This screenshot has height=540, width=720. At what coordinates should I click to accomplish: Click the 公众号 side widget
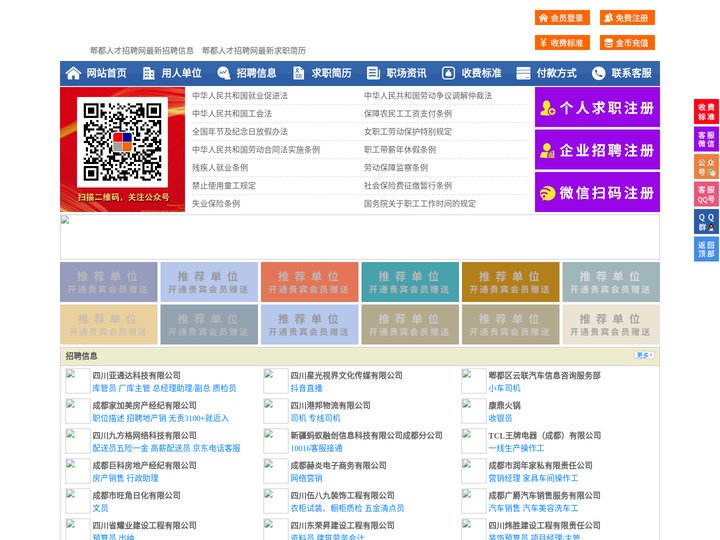706,167
